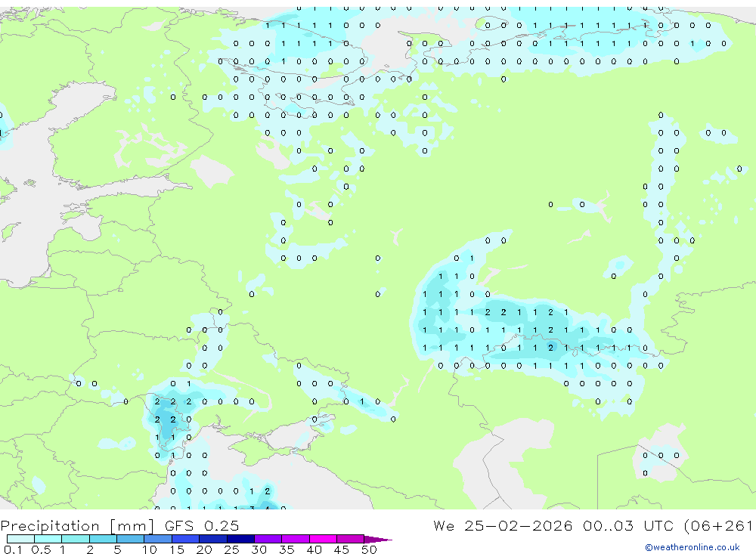Click the 'We 25-02-2026' date text
This screenshot has width=756, height=554.
[x=503, y=526]
